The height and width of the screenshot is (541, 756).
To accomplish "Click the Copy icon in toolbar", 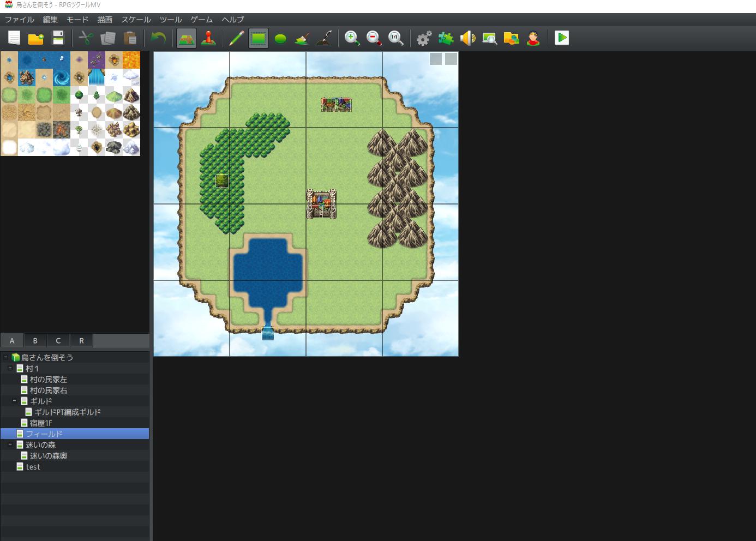I will (108, 38).
